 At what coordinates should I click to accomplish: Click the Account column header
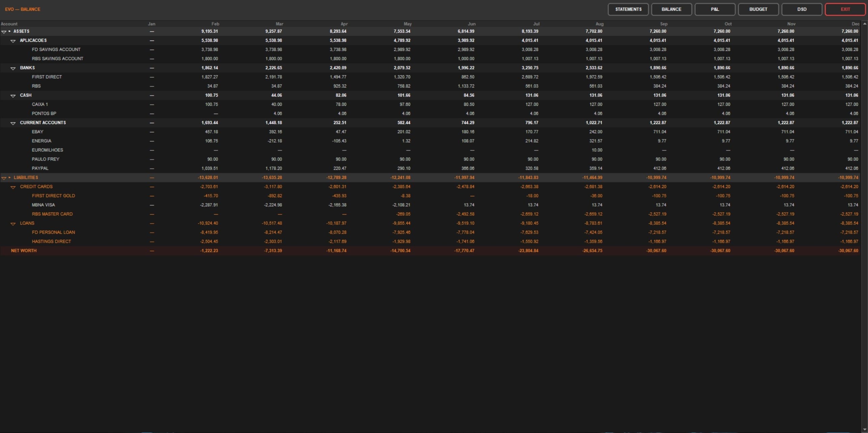click(9, 24)
